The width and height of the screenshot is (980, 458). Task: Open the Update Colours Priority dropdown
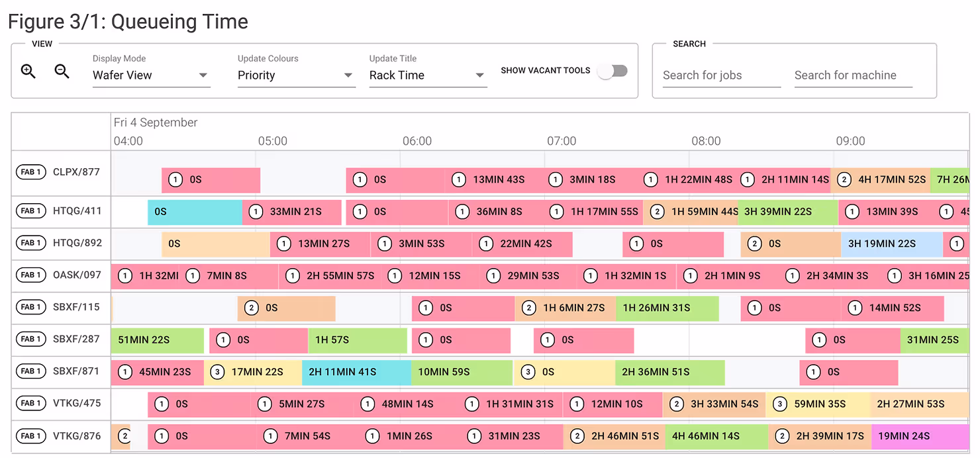coord(296,75)
